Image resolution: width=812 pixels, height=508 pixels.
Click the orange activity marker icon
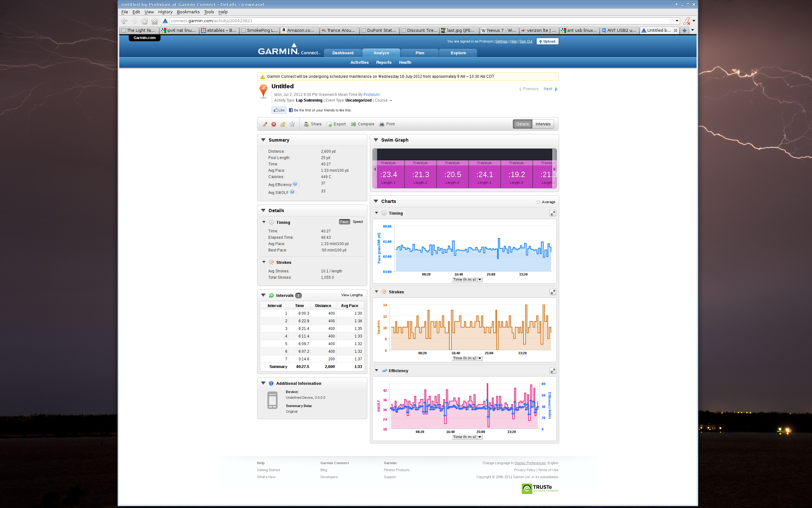click(x=263, y=91)
